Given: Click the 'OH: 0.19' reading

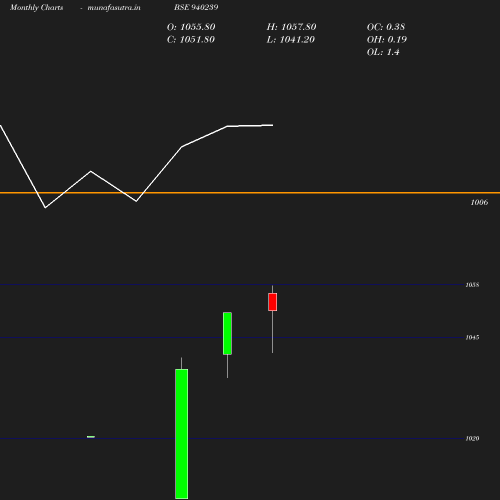Looking at the screenshot, I should pos(387,40).
